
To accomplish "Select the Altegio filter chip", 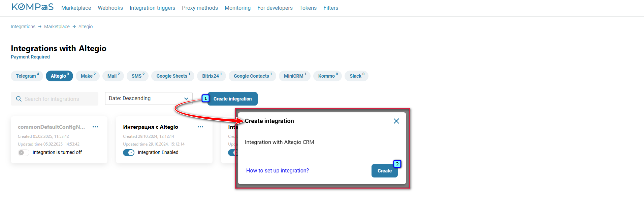I will point(60,76).
